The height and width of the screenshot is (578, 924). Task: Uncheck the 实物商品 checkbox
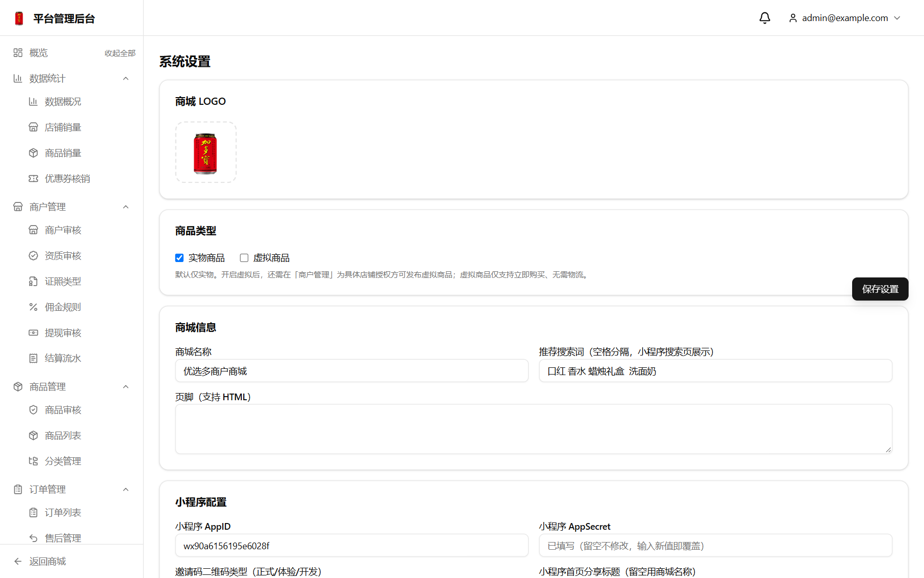pos(179,258)
